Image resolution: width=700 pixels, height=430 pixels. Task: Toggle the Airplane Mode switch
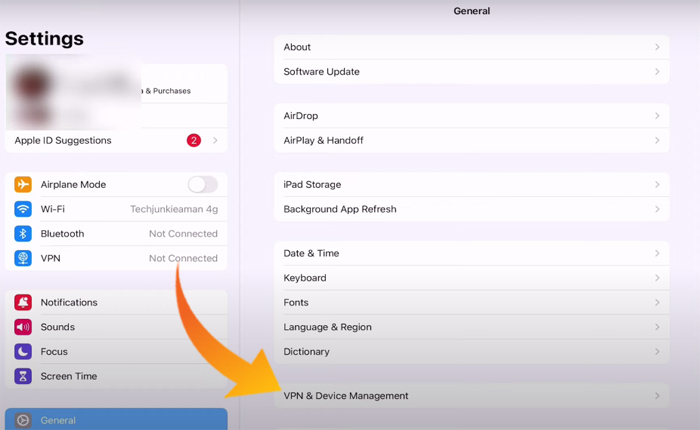202,185
